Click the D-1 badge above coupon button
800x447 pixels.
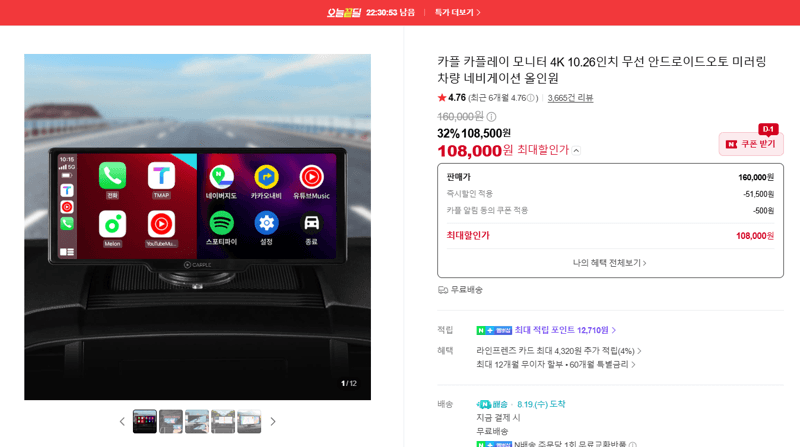tap(768, 129)
